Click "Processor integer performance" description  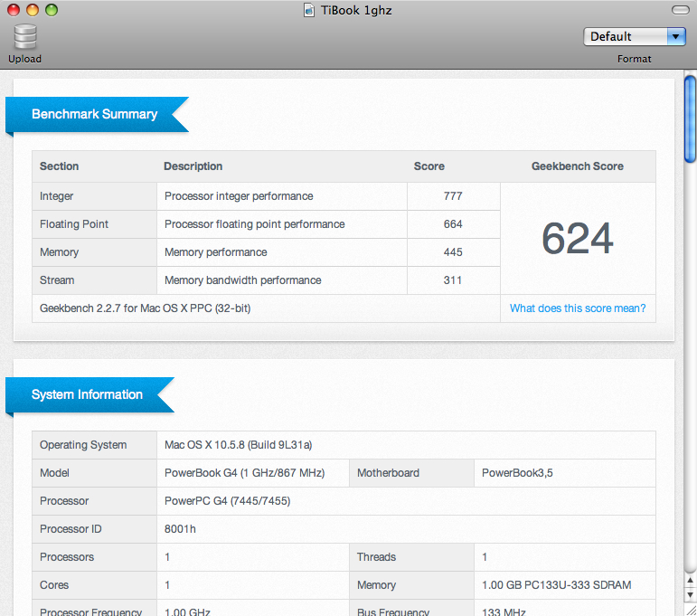(239, 196)
